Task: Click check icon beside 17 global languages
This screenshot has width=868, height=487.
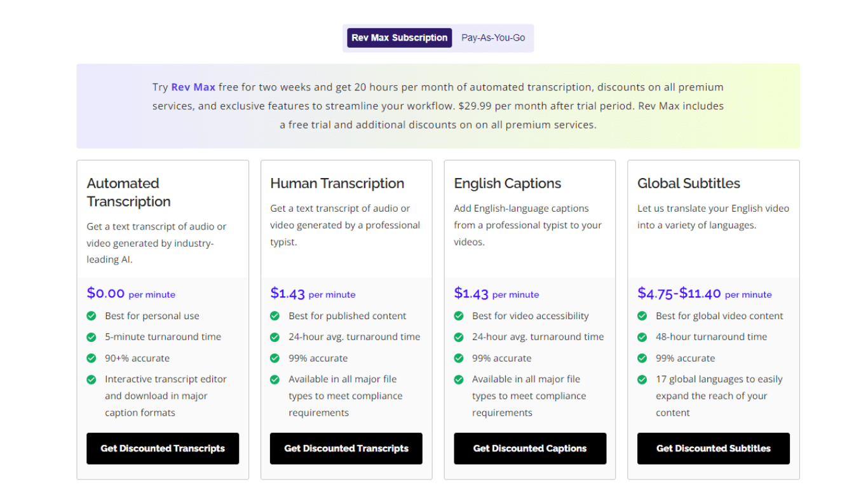Action: 642,380
